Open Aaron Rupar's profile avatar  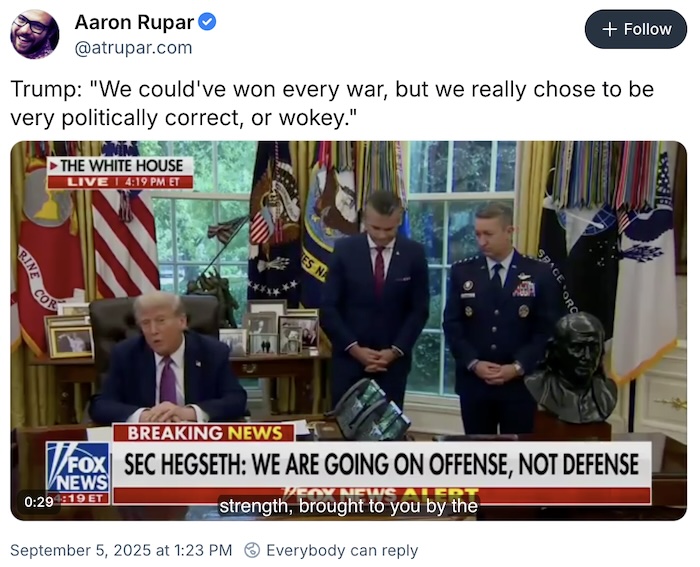coord(35,34)
